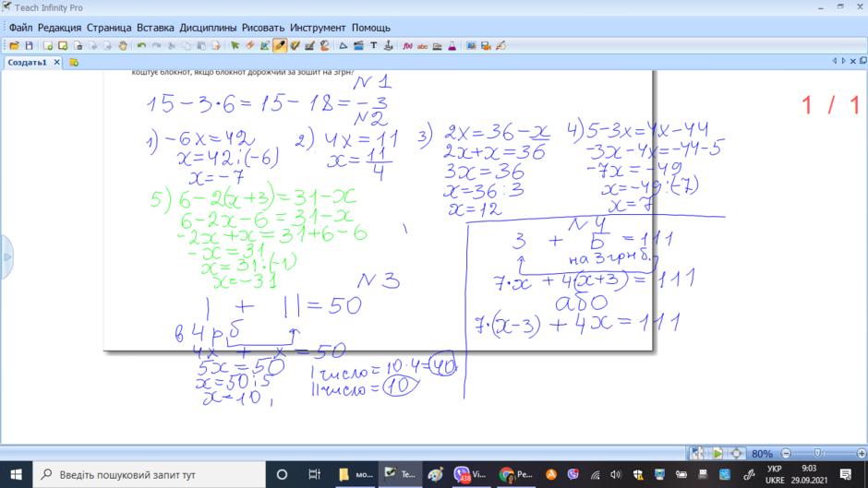Click the fit-to-screen arrows icon
Image resolution: width=868 pixels, height=488 pixels.
(736, 453)
